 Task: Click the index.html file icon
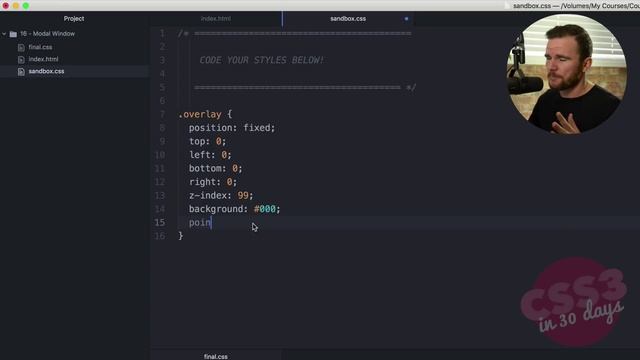click(x=21, y=60)
